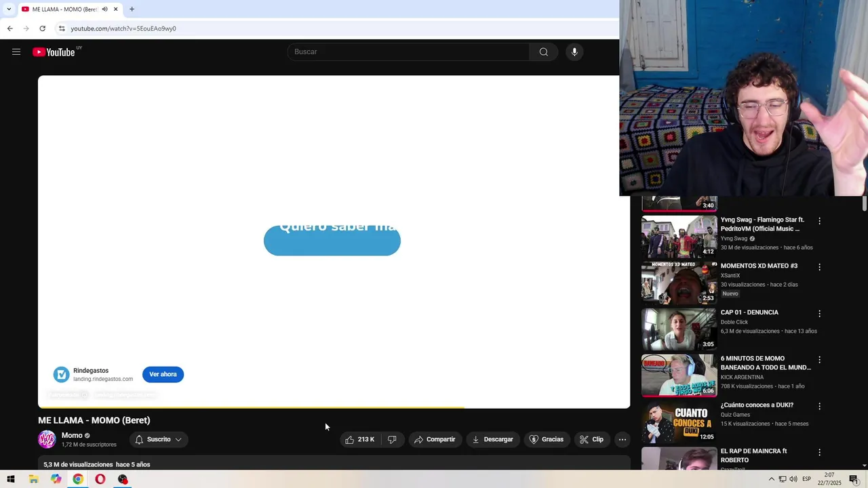Expand the Suscrito notification dropdown
The width and height of the screenshot is (868, 488).
click(x=159, y=439)
